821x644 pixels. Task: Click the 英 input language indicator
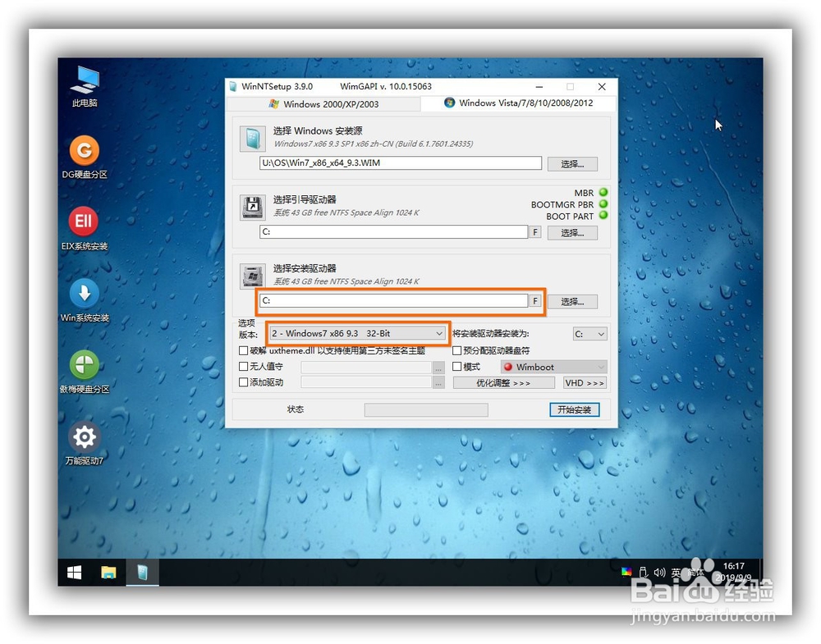point(677,573)
